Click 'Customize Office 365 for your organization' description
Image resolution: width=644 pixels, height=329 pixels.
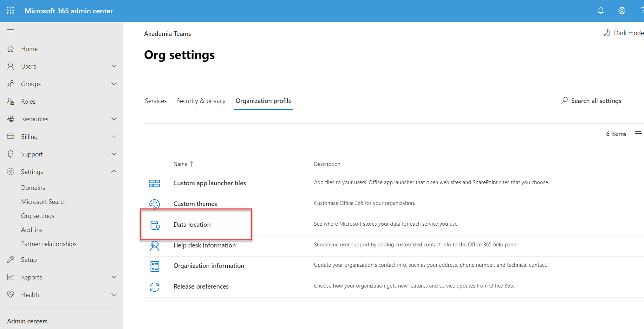click(x=364, y=203)
